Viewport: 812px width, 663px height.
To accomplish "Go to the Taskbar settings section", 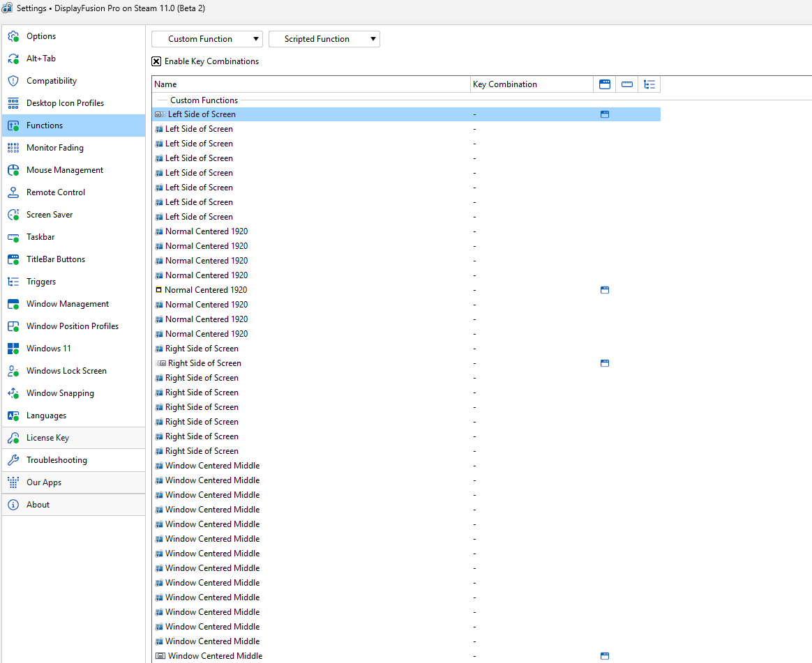I will click(73, 236).
